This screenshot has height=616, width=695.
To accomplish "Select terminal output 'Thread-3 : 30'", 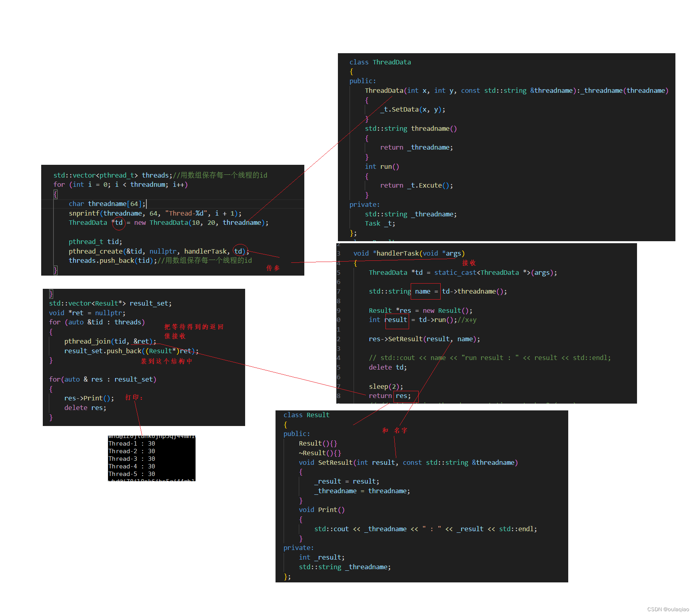I will (132, 459).
